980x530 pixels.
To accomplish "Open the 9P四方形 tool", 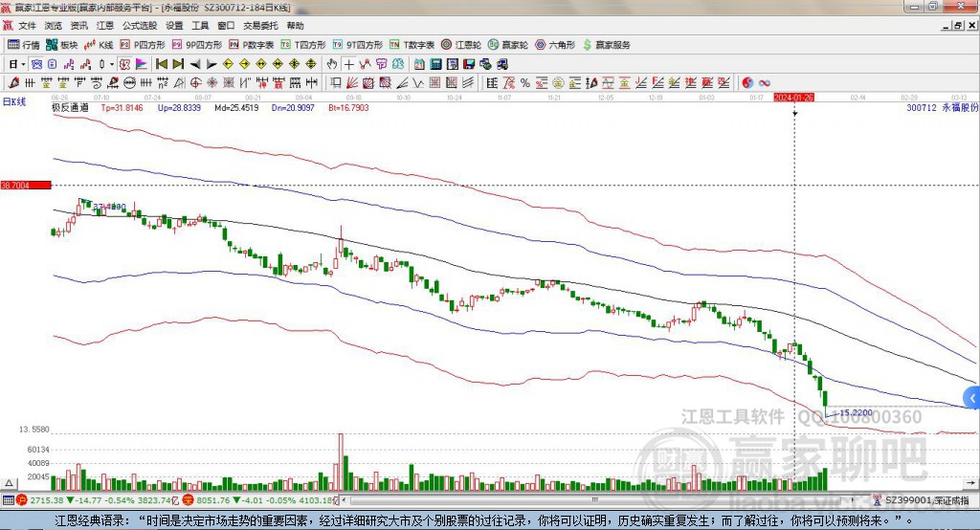I will (x=197, y=45).
